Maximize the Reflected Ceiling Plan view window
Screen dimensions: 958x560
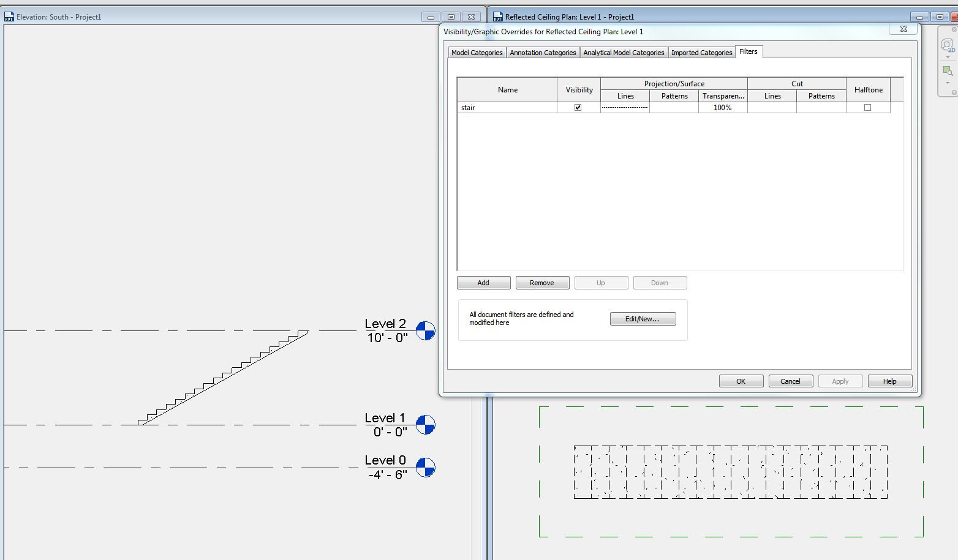coord(940,17)
